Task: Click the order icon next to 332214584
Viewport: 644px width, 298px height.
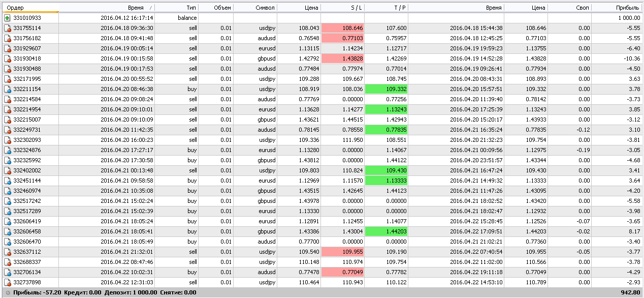Action: 7,99
